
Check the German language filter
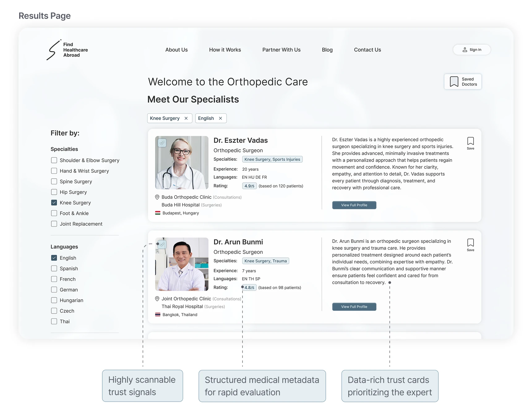tap(54, 290)
